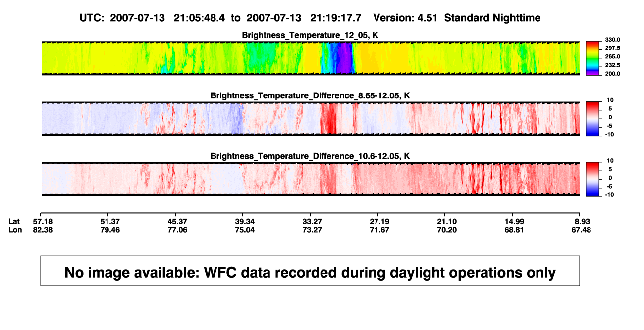Click the Brightness_Temperature_12_05 plot title
The image size is (644, 330).
(310, 35)
